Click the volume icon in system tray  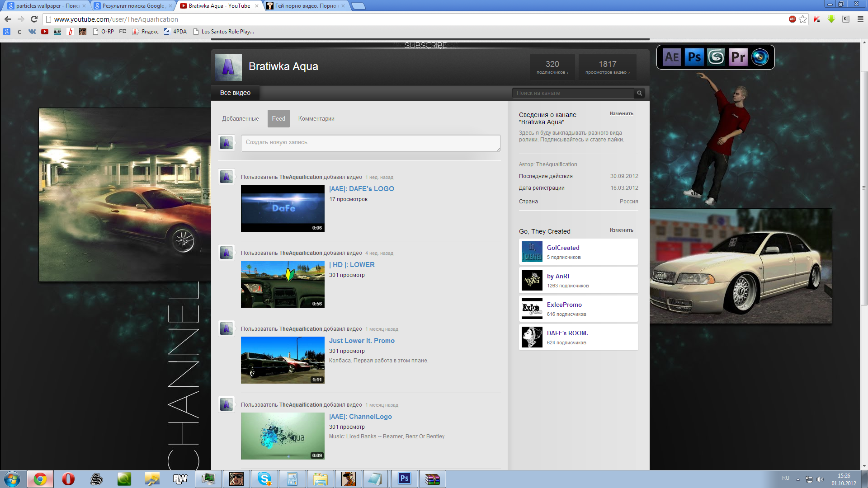[820, 479]
